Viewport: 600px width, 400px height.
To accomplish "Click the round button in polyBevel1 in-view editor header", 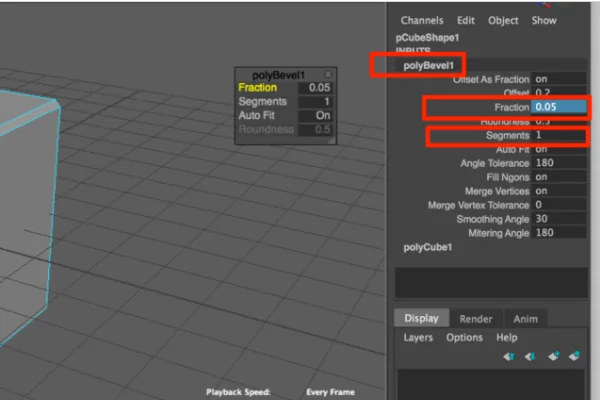I will (x=328, y=74).
